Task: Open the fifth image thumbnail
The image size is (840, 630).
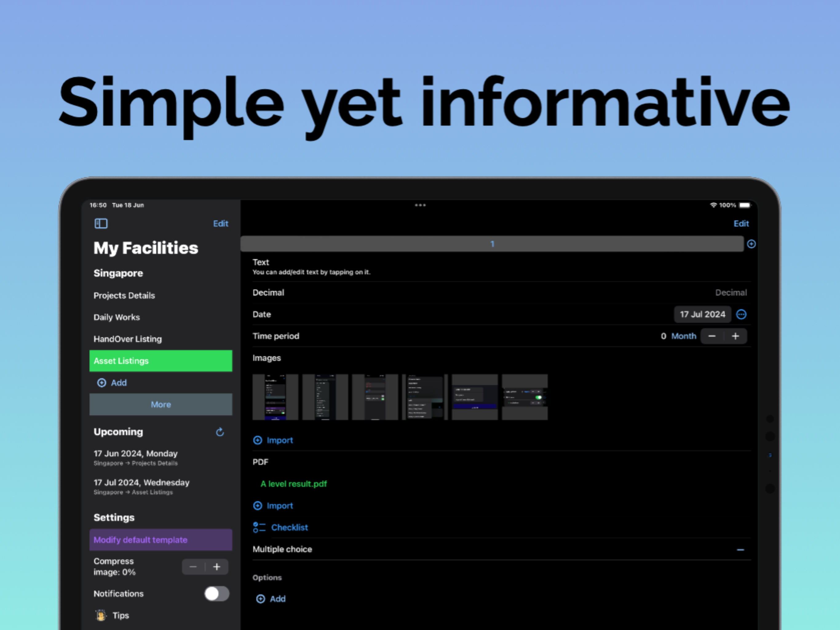Action: [475, 397]
